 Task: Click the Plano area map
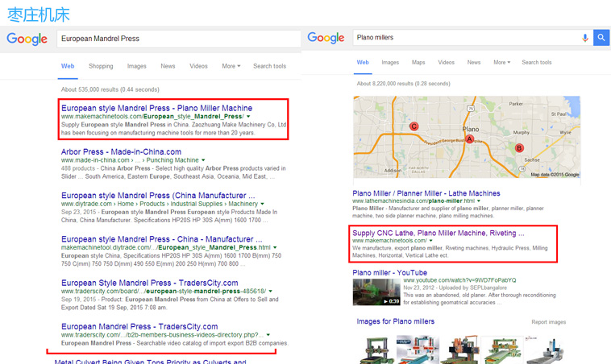tap(467, 137)
